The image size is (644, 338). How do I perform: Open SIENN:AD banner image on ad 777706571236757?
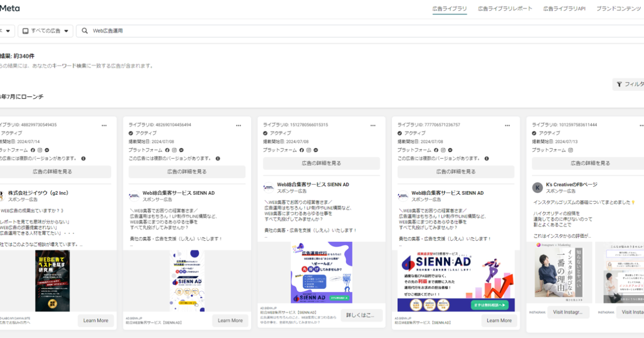coord(456,281)
